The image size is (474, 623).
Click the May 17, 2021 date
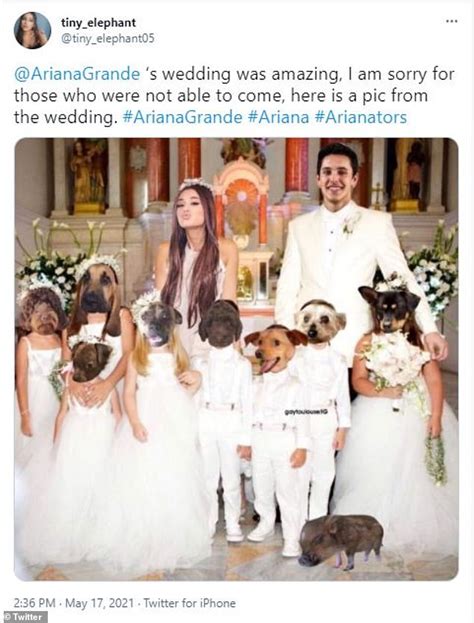[99, 603]
